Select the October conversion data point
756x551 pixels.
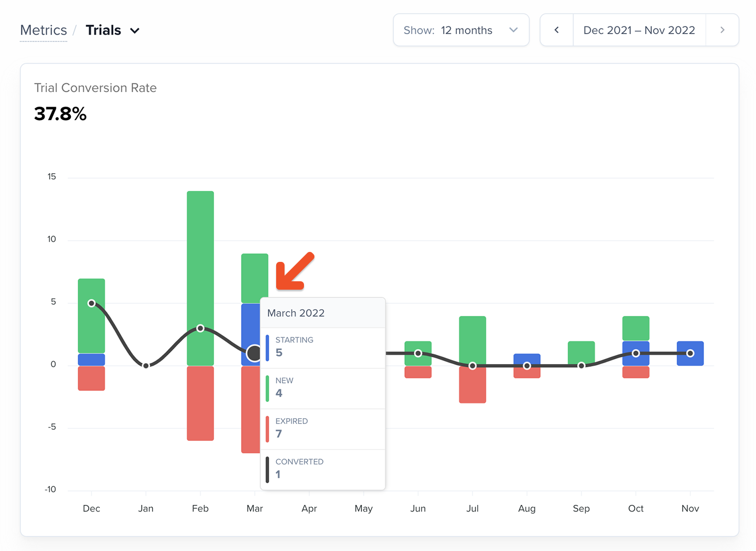pyautogui.click(x=636, y=353)
